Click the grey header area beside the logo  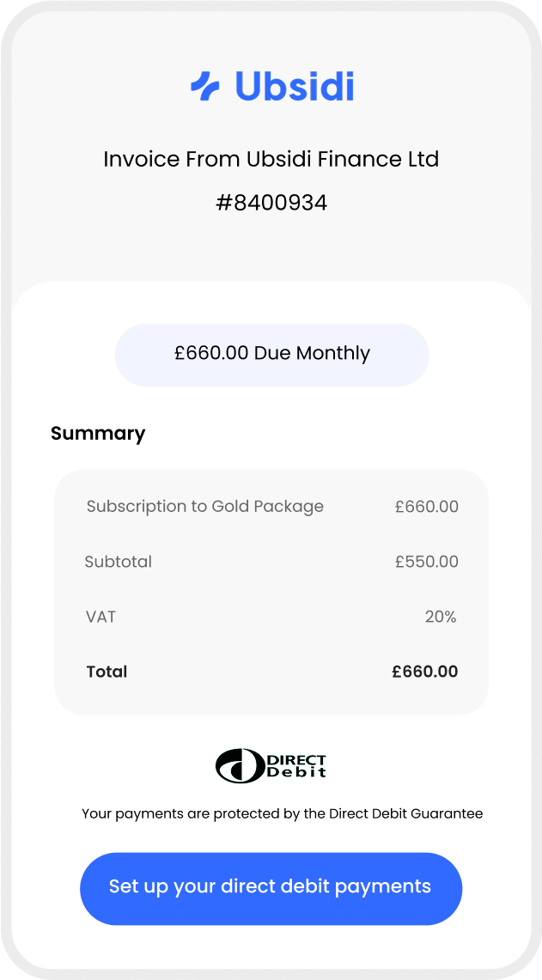[x=447, y=86]
